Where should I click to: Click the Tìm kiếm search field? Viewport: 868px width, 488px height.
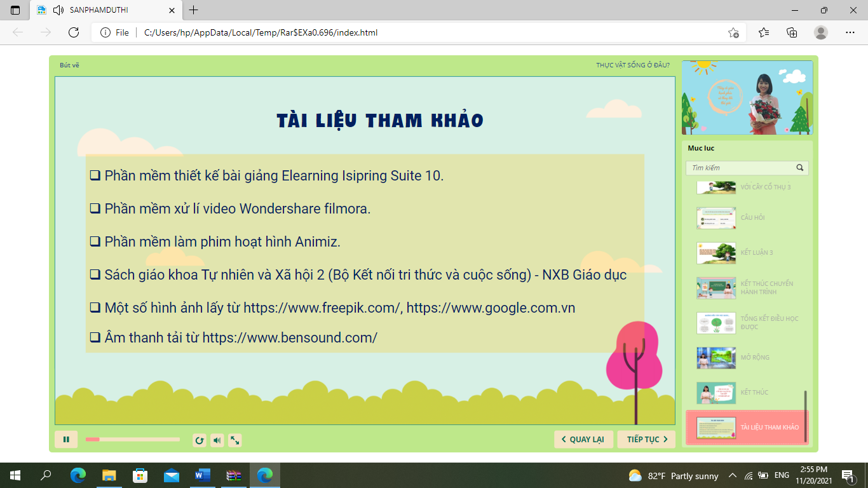click(x=740, y=168)
